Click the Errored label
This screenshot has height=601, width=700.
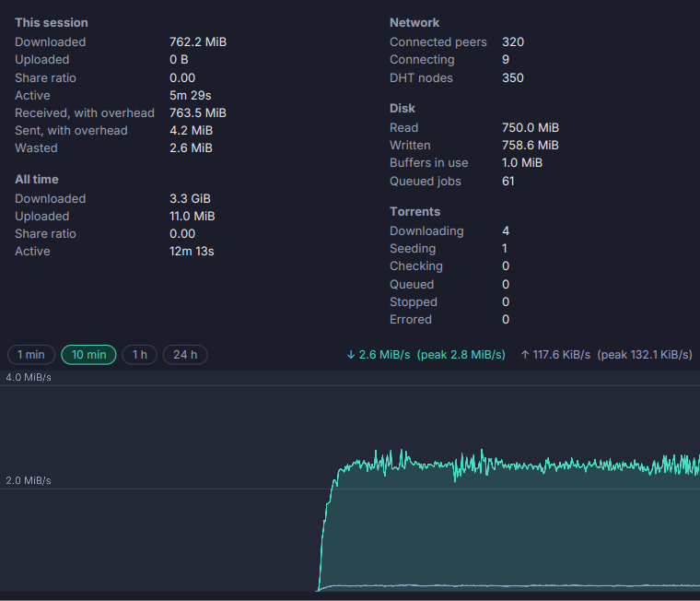[411, 320]
